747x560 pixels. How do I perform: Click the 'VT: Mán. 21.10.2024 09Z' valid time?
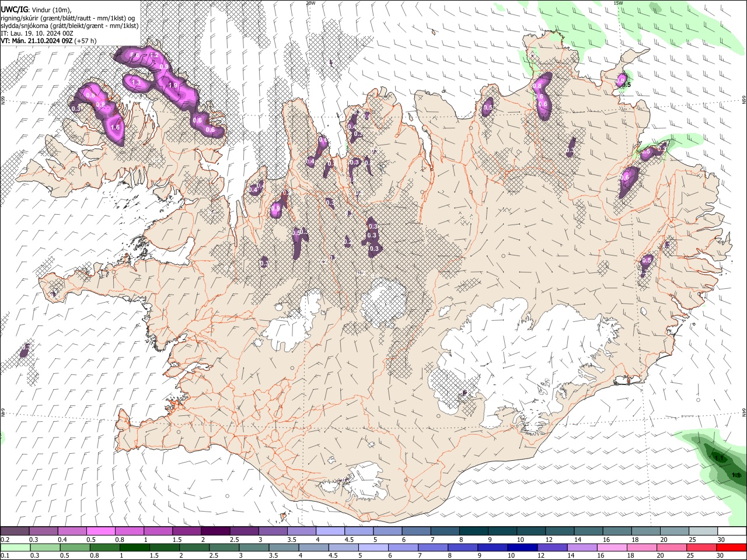click(x=37, y=41)
